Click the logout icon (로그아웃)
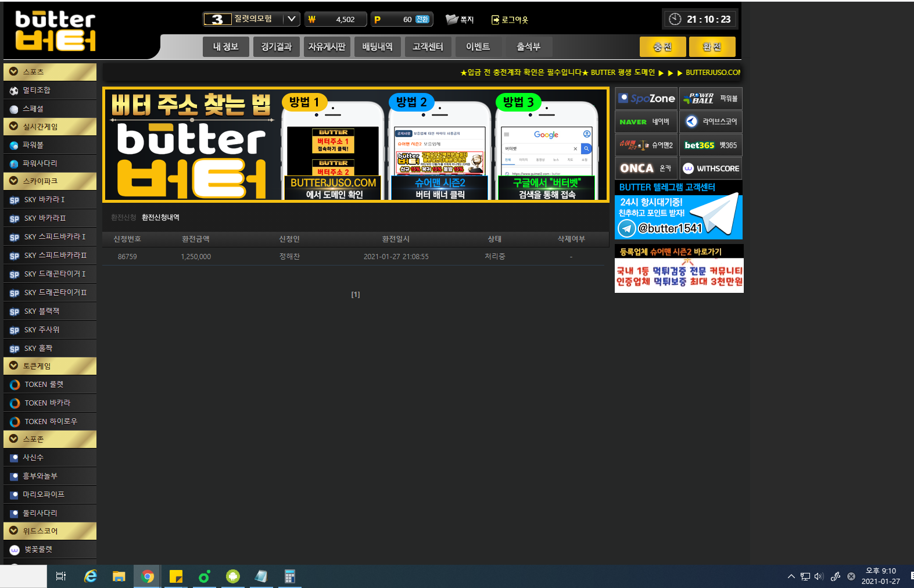Image resolution: width=914 pixels, height=588 pixels. 495,20
